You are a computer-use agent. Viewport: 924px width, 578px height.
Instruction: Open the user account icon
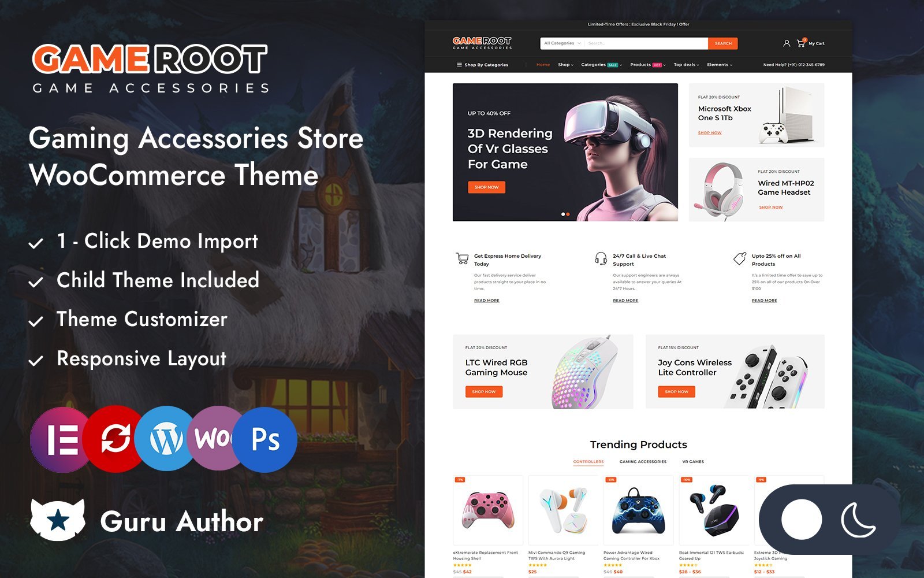pyautogui.click(x=786, y=43)
